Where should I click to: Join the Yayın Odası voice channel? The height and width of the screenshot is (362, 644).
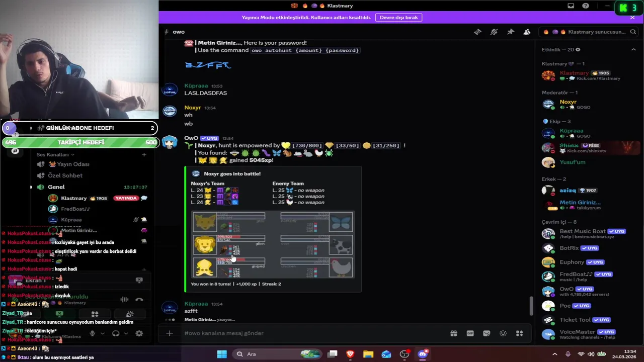point(68,164)
